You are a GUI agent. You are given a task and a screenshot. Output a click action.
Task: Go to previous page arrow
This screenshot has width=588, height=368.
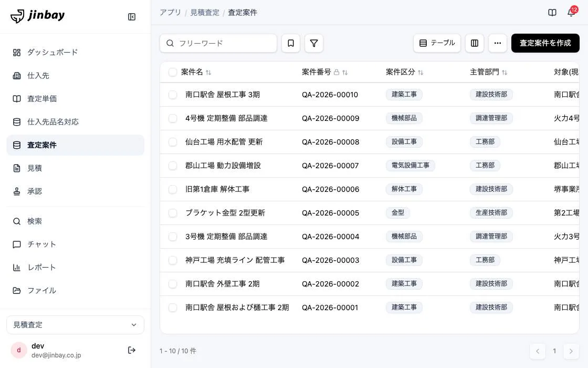(538, 351)
